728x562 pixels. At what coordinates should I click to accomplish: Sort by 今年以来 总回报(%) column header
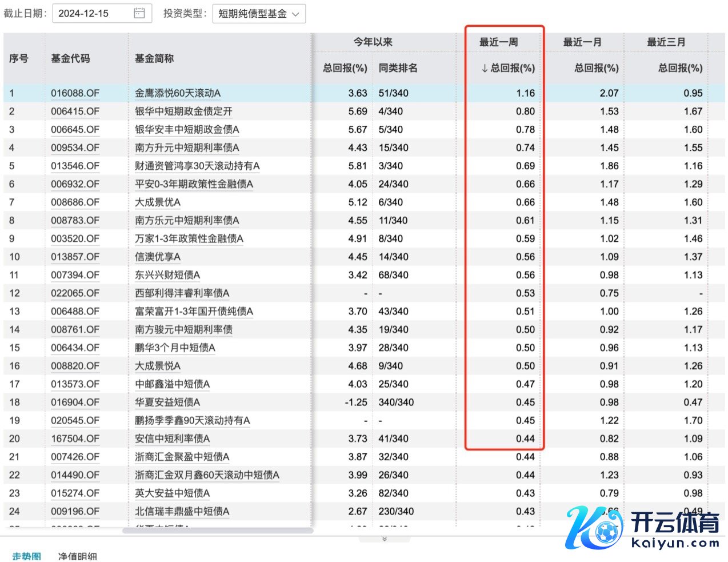click(345, 68)
